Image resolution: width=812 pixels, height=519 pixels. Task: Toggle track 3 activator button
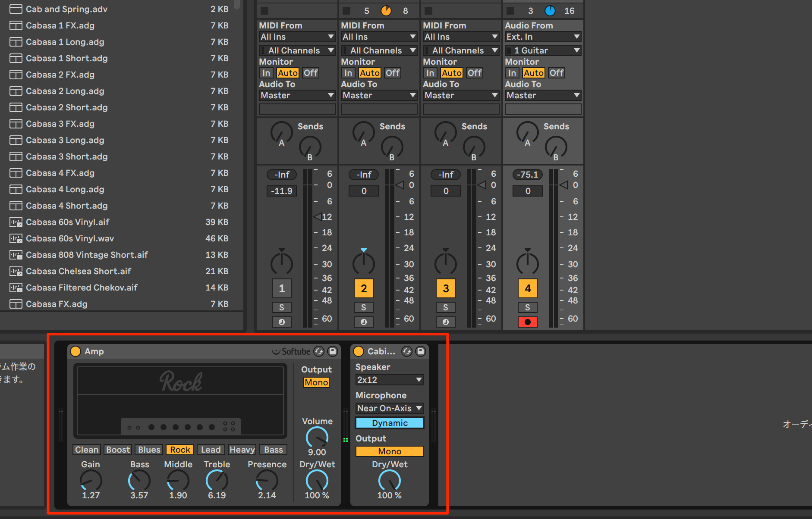pyautogui.click(x=446, y=288)
